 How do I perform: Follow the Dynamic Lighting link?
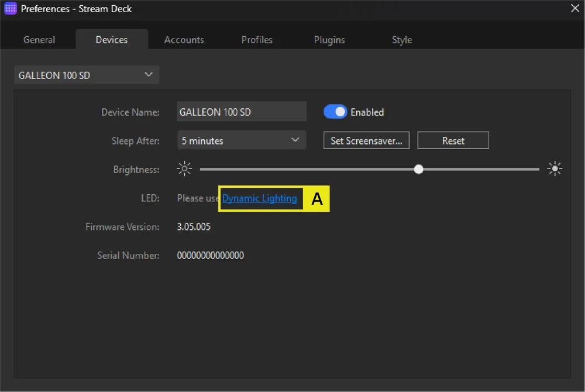click(x=259, y=198)
